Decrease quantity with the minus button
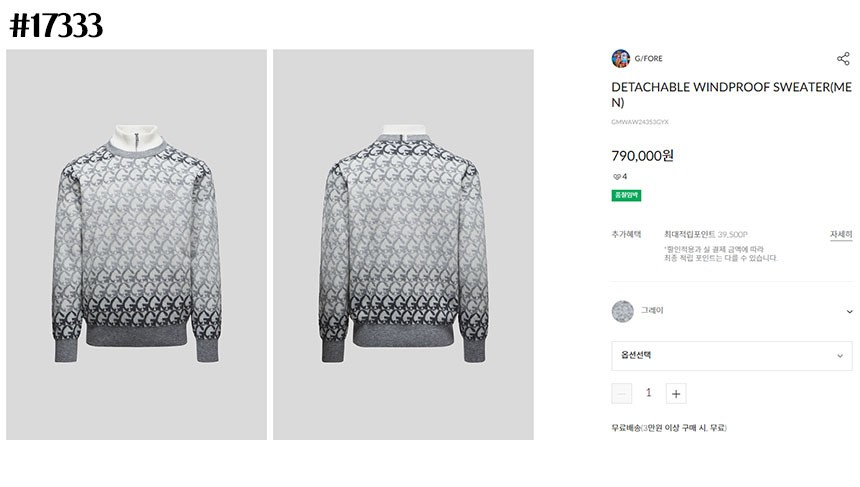Viewport: 860px width, 487px height. point(621,393)
